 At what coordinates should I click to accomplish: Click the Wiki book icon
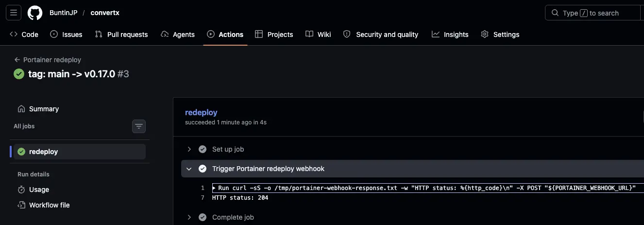coord(309,34)
